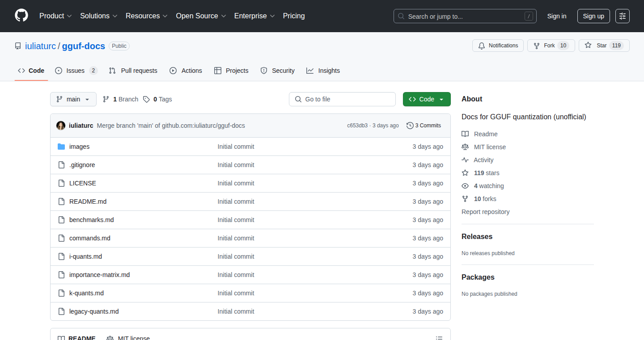Open the gguf-docs repository name link
The height and width of the screenshot is (340, 644).
pos(84,46)
